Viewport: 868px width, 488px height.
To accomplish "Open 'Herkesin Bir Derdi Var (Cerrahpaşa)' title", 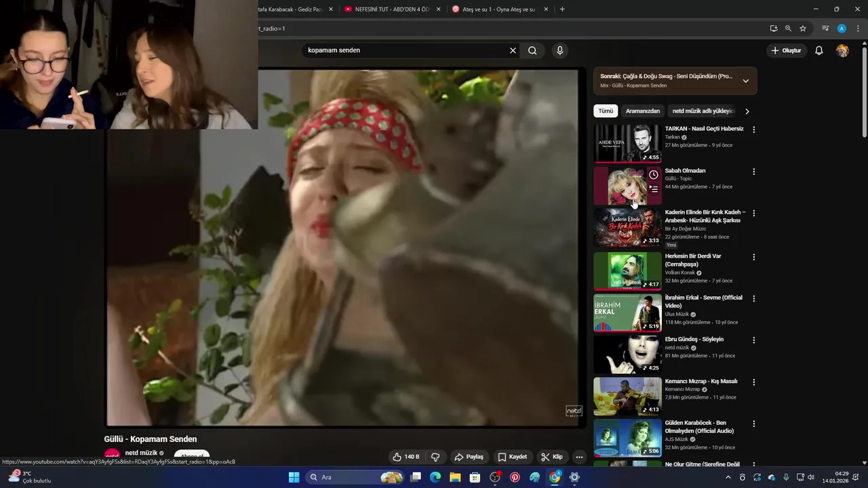I will coord(693,260).
